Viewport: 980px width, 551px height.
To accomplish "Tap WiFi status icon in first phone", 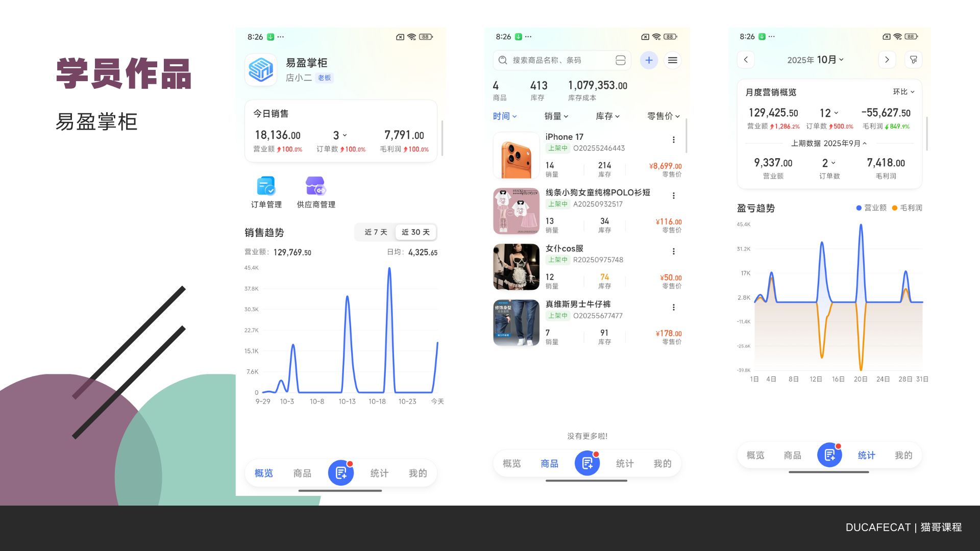I will pyautogui.click(x=411, y=37).
